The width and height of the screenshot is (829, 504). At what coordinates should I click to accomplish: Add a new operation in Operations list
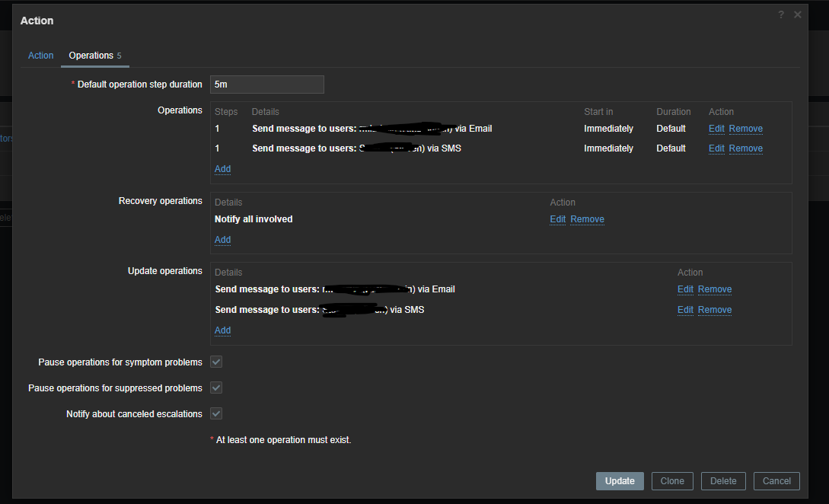coord(222,169)
